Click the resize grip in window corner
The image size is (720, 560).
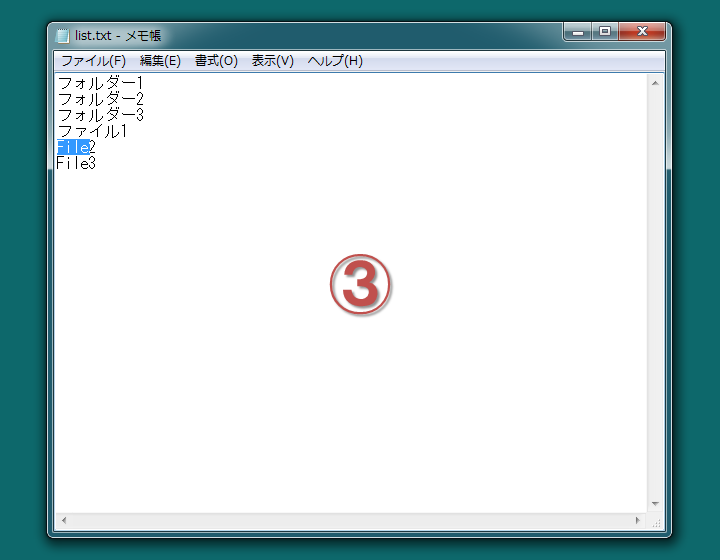[656, 523]
